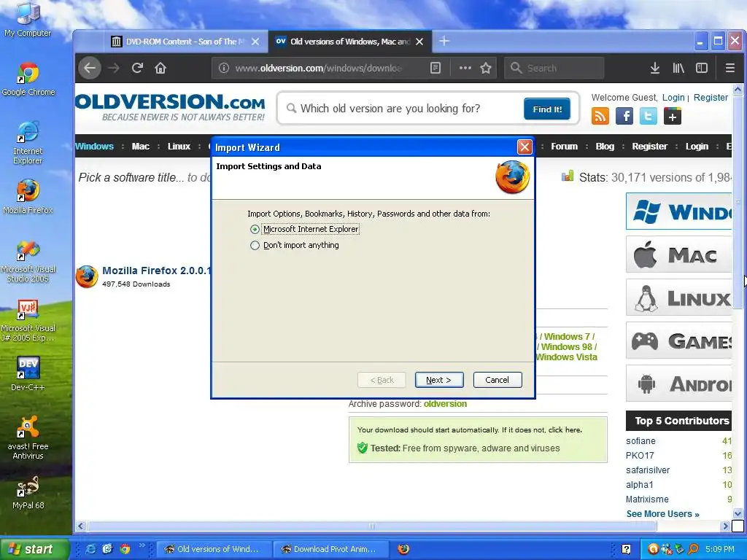Open contributor safarisilver profile
747x560 pixels.
[648, 470]
